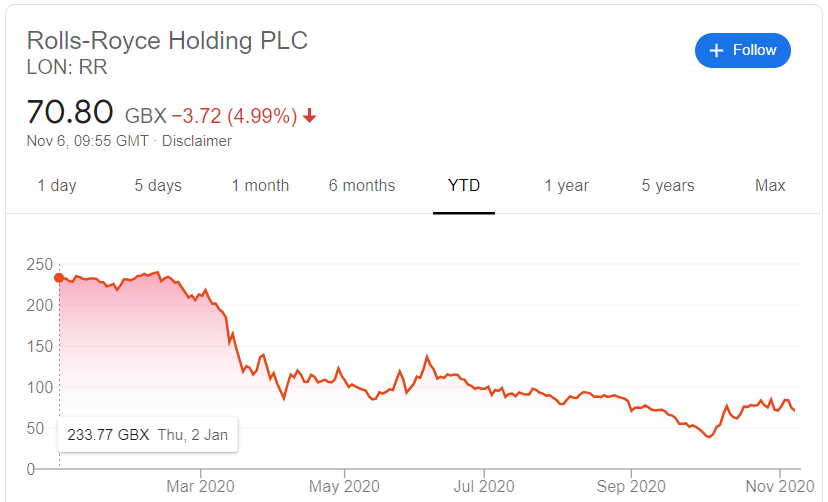Switch to the 1 day tab
Screen dimensions: 828x502
click(x=57, y=186)
